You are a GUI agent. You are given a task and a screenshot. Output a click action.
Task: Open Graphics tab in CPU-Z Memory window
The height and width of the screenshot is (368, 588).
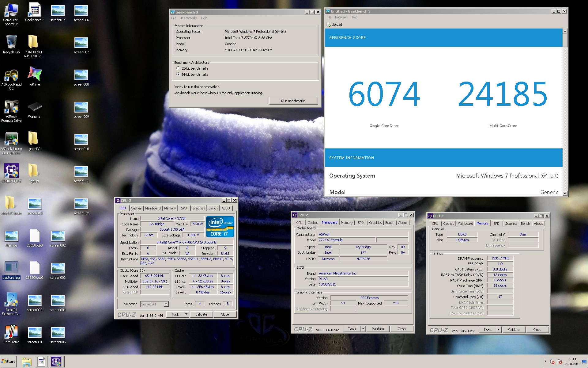[x=511, y=224]
